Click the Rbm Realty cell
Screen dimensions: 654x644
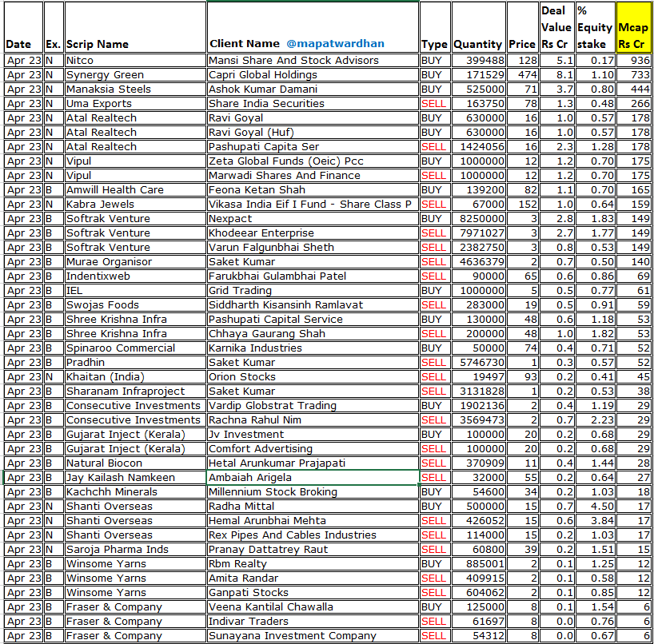313,564
